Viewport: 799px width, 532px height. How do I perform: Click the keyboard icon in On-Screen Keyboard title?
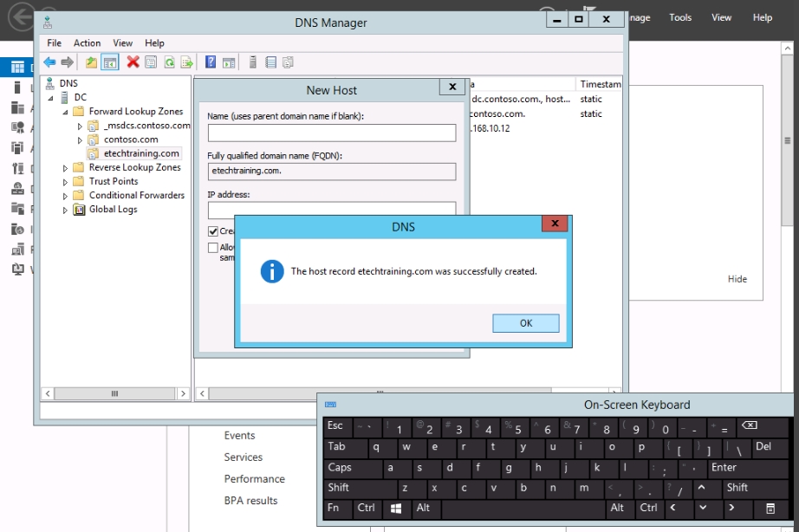pos(330,405)
